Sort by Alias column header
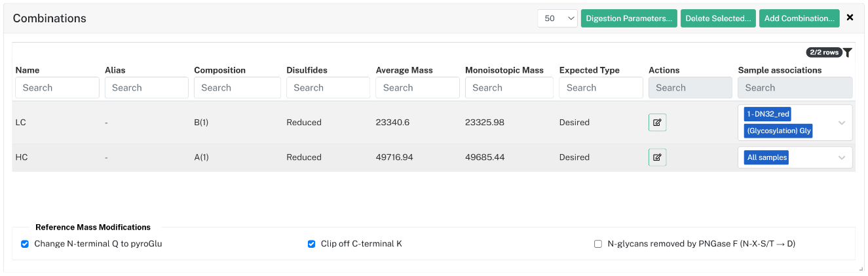 click(115, 70)
